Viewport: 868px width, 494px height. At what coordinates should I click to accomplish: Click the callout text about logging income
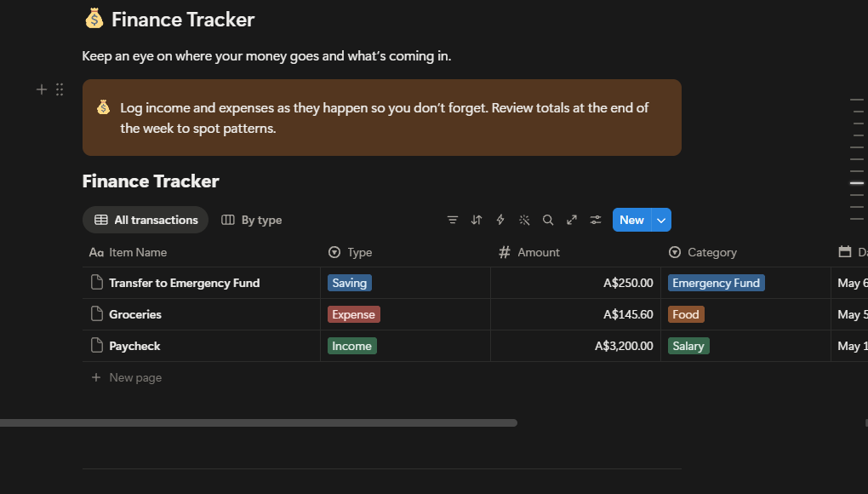pos(384,118)
